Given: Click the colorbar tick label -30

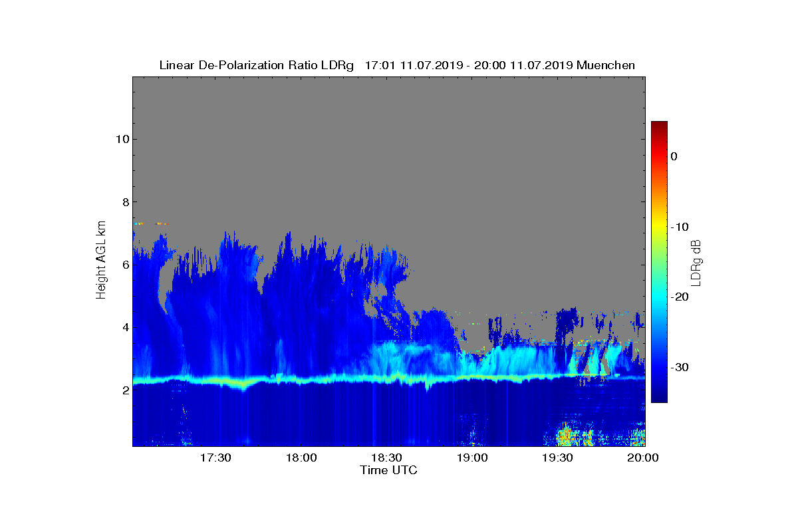Looking at the screenshot, I should (x=679, y=368).
